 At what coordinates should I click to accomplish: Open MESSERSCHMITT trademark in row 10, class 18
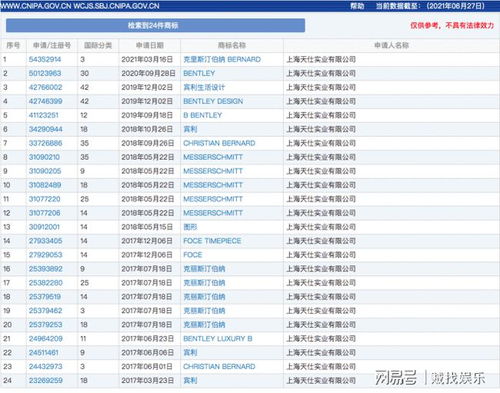[213, 185]
